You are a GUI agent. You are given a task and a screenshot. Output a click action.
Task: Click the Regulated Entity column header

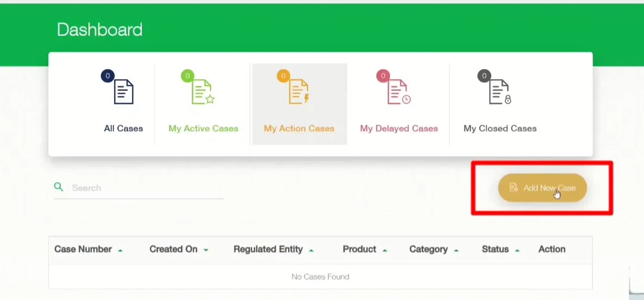[x=268, y=249]
